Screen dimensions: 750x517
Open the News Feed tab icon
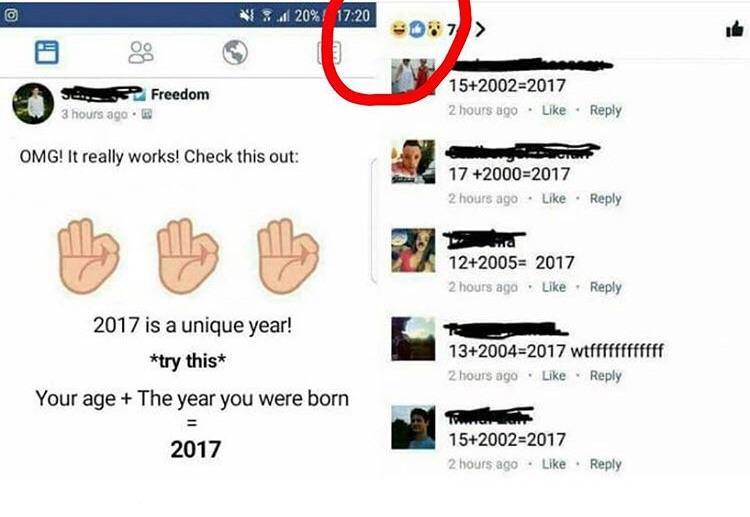47,52
